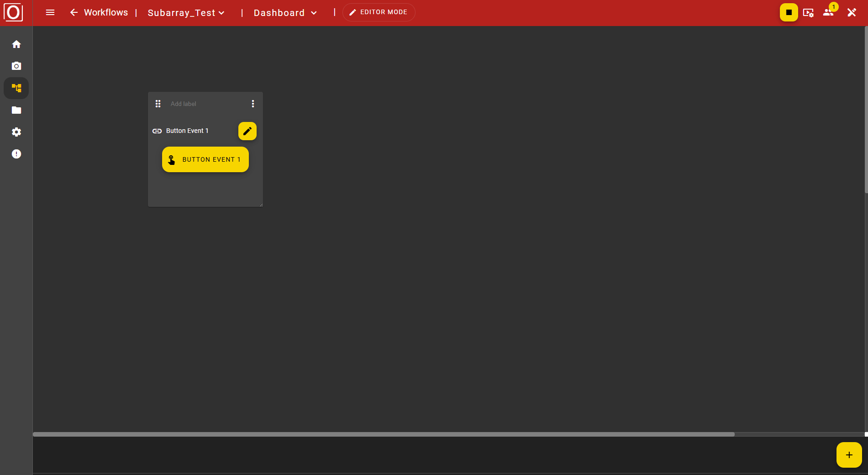Open the widget three-dot options menu
The width and height of the screenshot is (868, 475).
coord(253,104)
